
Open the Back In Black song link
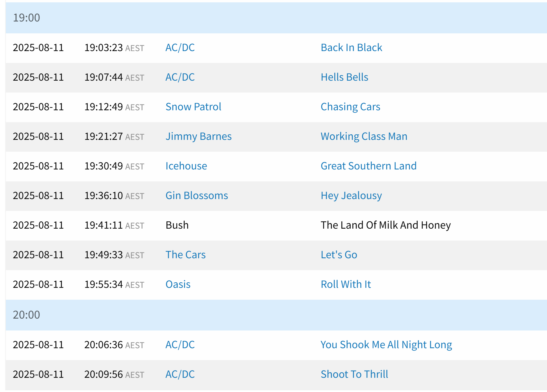coord(351,48)
